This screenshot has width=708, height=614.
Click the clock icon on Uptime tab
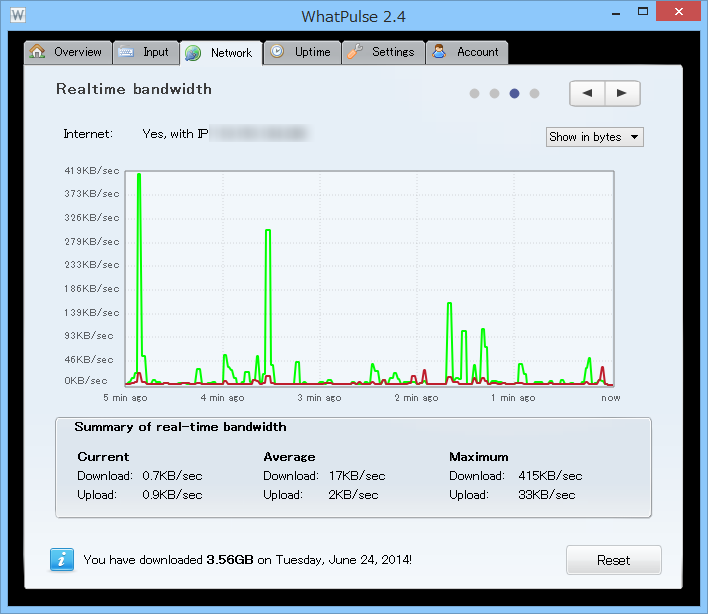(277, 51)
